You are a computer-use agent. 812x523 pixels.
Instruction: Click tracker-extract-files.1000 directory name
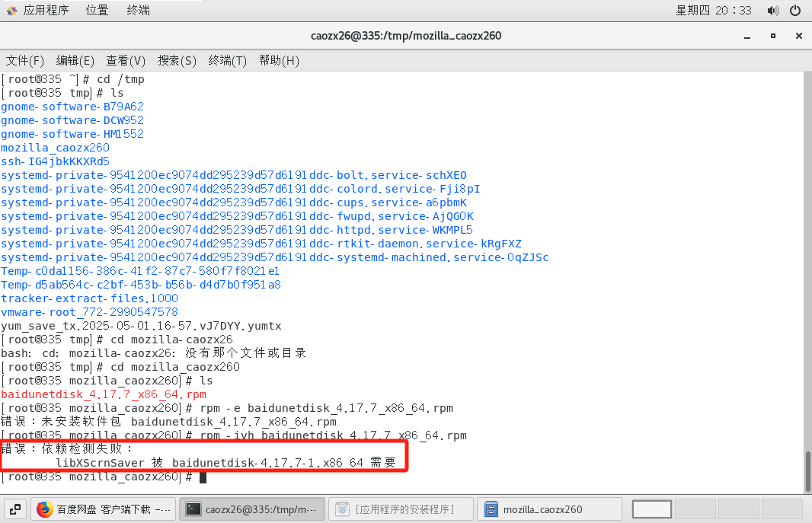90,298
